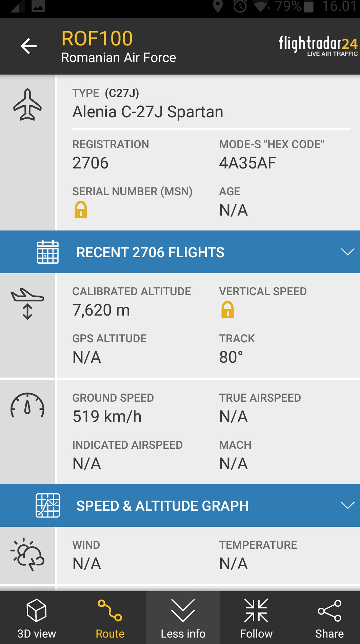Image resolution: width=360 pixels, height=644 pixels.
Task: Expand Recent 2706 Flights section
Action: [x=347, y=252]
